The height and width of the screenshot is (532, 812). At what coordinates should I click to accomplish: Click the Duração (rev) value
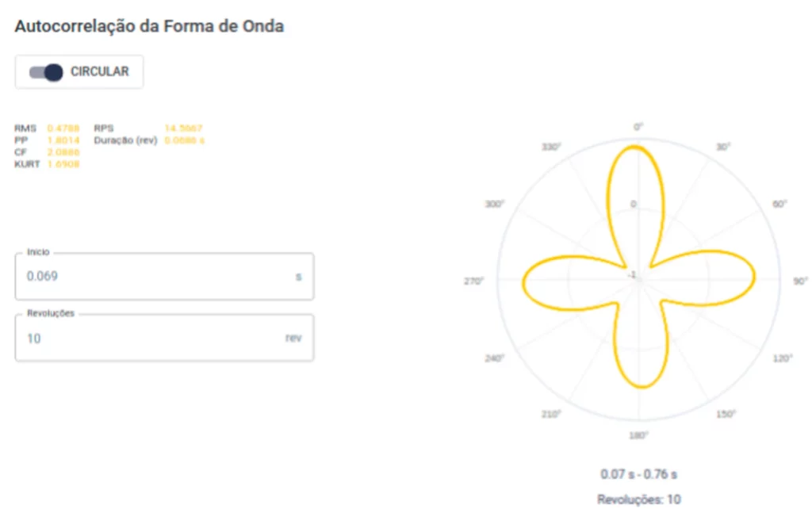point(184,140)
